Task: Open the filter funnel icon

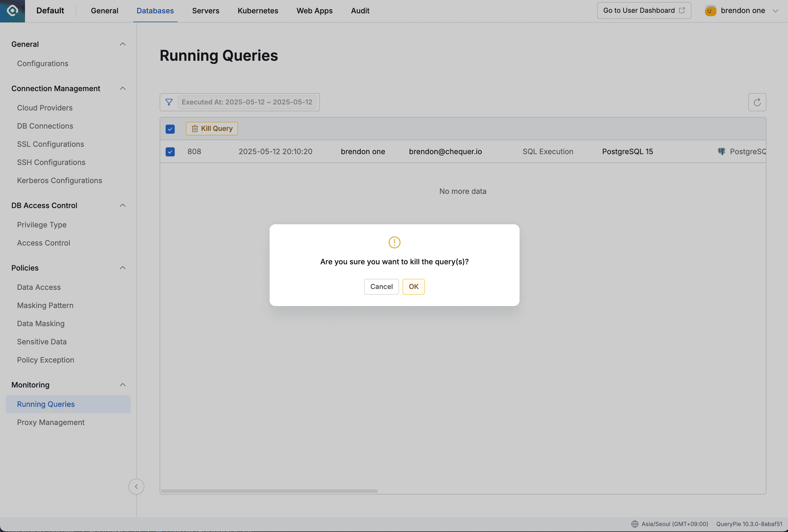Action: pos(169,102)
